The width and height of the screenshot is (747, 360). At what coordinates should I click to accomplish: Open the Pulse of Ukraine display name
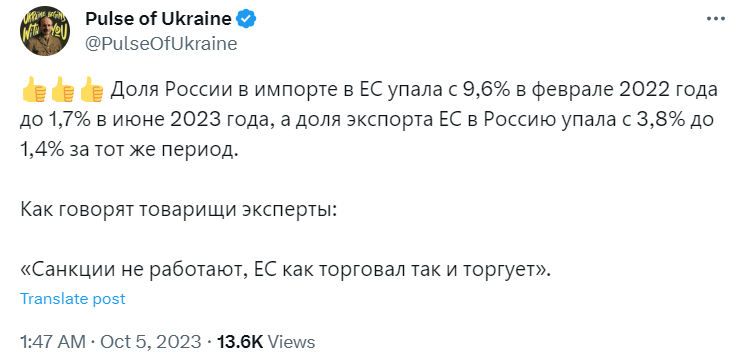[x=159, y=20]
